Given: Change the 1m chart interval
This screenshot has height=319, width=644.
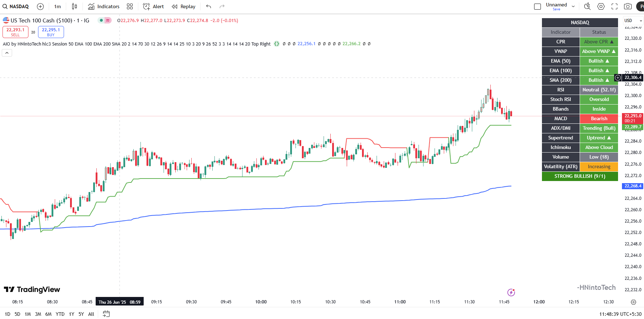Looking at the screenshot, I should click(57, 6).
